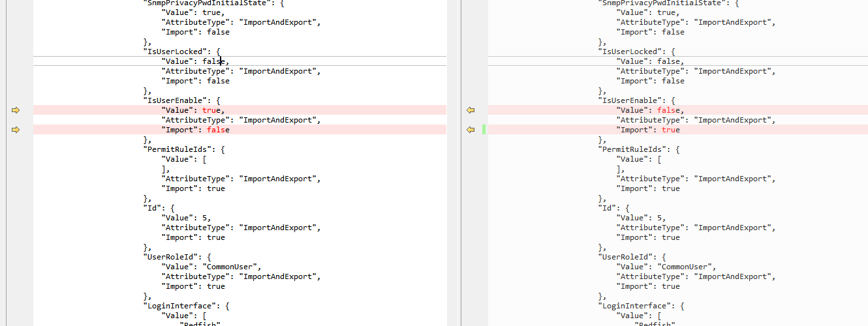Click the highlighted "Import": false line in left pane
This screenshot has height=326, width=868.
[195, 130]
